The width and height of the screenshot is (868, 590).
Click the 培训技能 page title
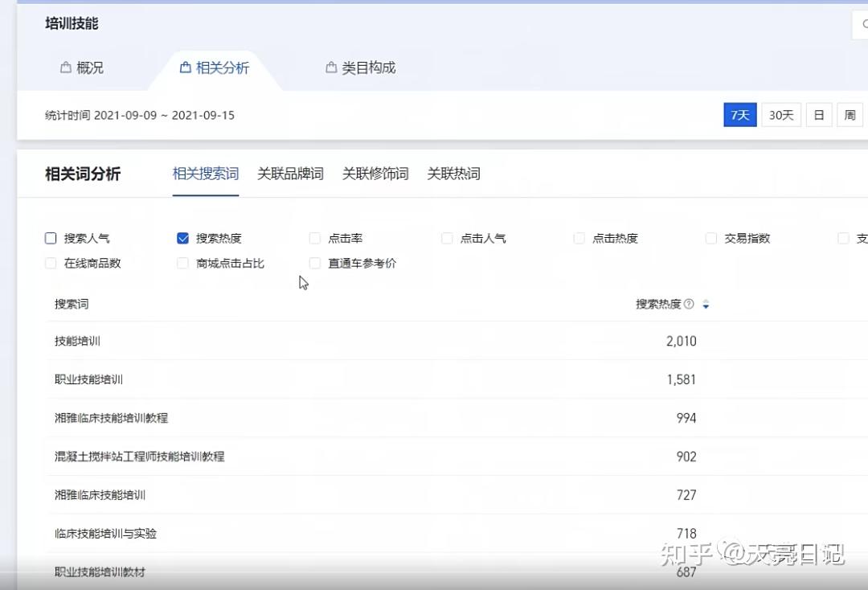[x=72, y=24]
